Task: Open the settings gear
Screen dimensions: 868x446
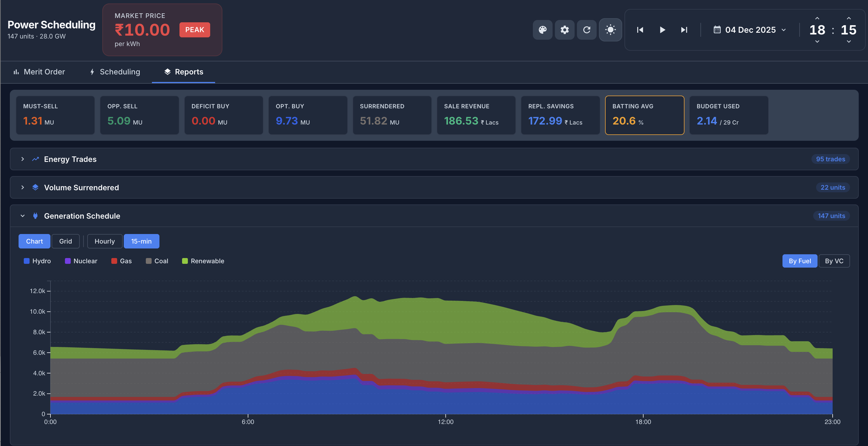Action: click(x=565, y=30)
